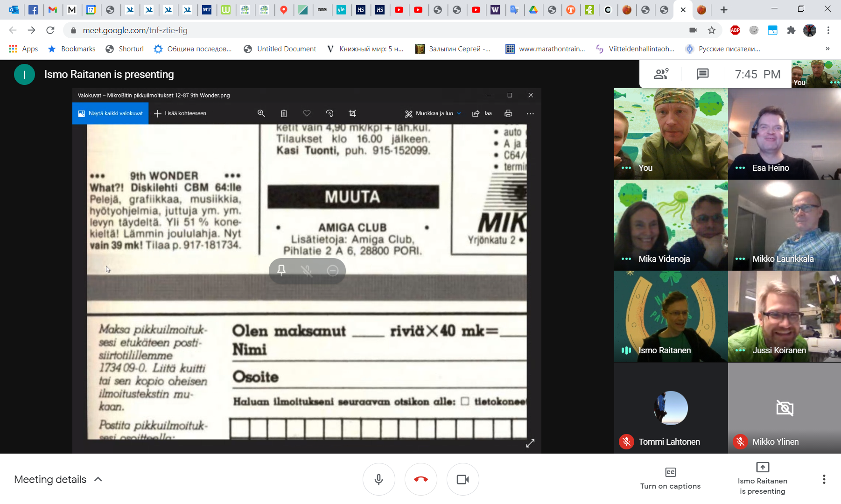Turn off your camera
The width and height of the screenshot is (841, 504).
tap(463, 479)
